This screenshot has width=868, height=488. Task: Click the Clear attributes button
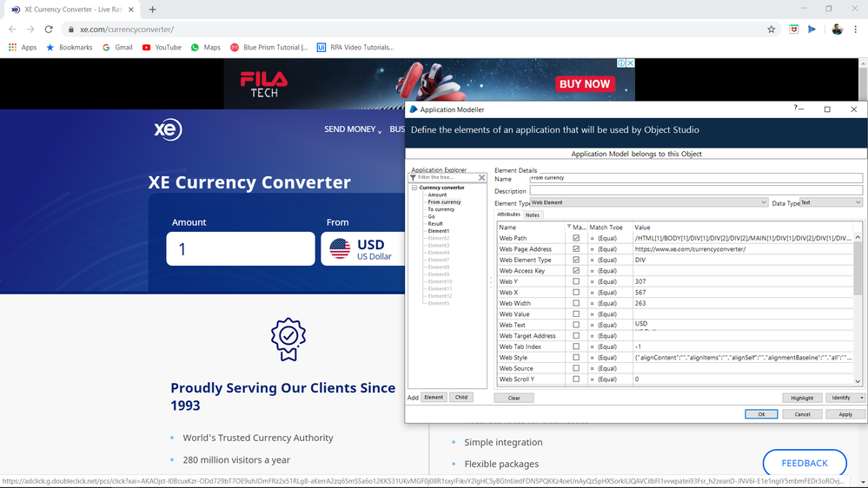click(514, 398)
